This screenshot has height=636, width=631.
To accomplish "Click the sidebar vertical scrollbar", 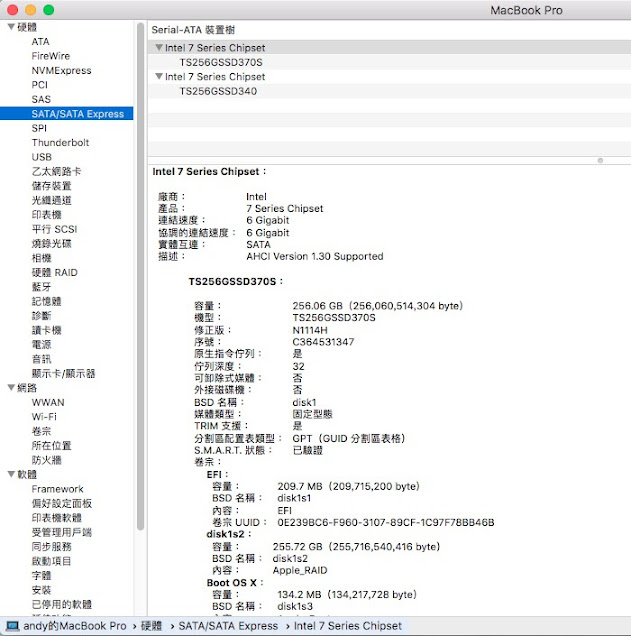I will tap(140, 276).
